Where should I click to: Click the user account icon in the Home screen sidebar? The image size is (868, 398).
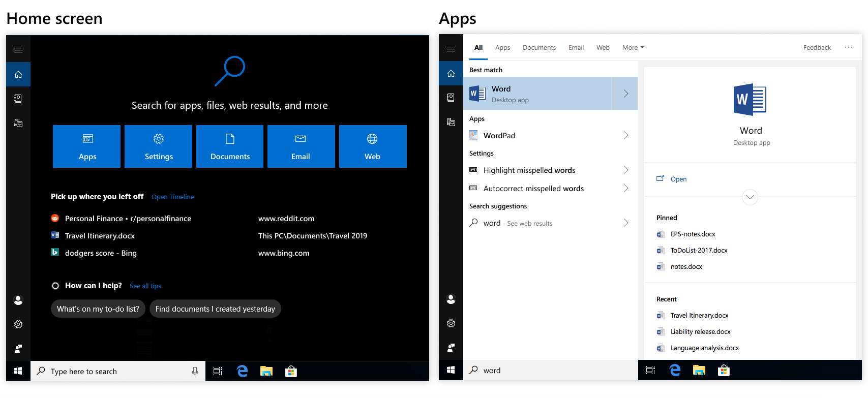pyautogui.click(x=18, y=300)
